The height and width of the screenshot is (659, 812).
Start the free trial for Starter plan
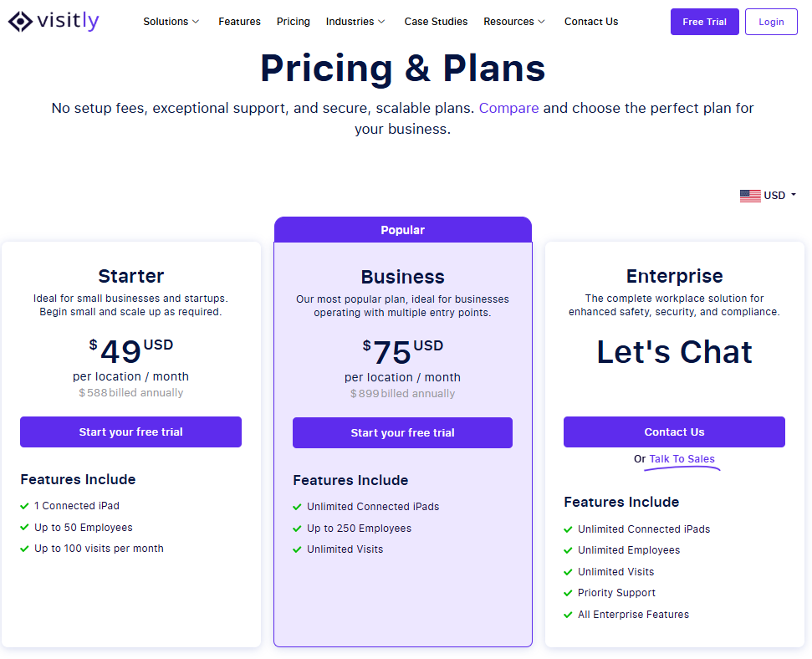coord(131,432)
